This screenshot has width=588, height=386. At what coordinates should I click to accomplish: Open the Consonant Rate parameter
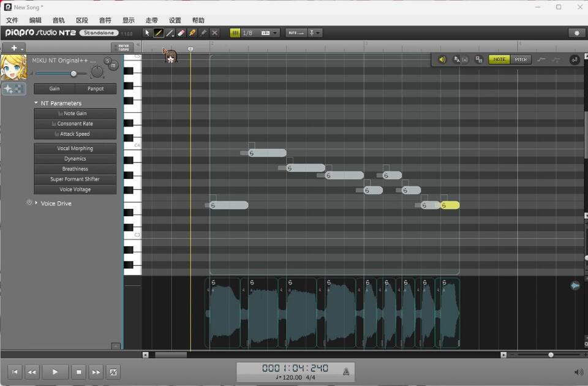pyautogui.click(x=75, y=124)
